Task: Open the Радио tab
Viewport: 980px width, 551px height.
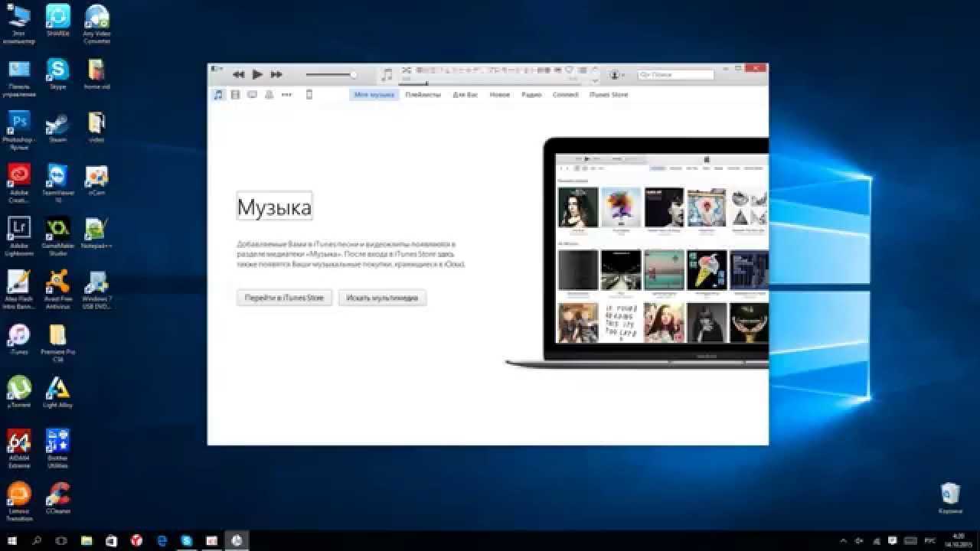Action: click(531, 95)
